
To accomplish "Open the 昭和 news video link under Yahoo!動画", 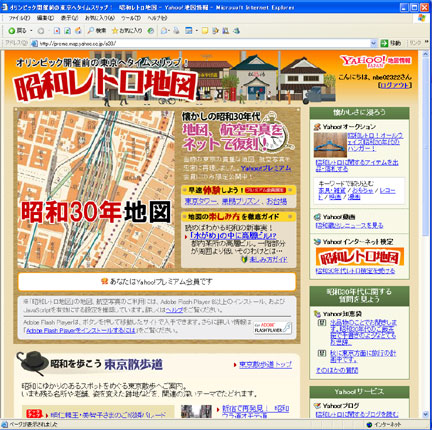I will tap(349, 226).
